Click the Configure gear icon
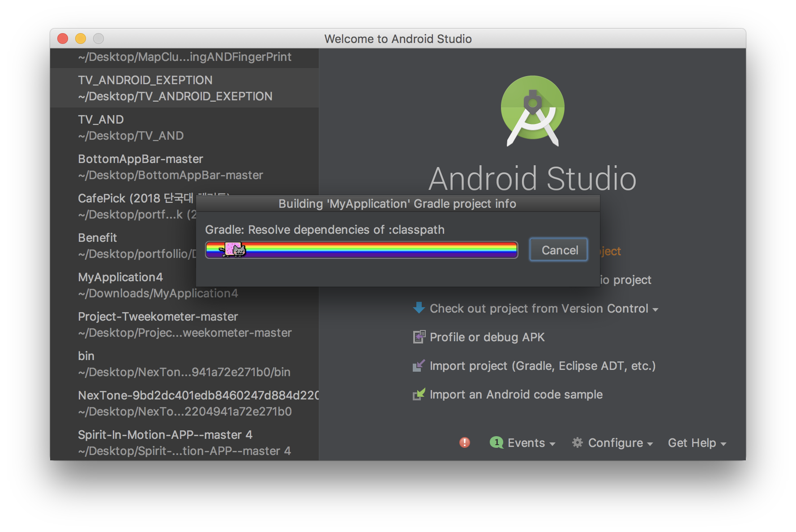Viewport: 796px width, 532px height. [x=578, y=442]
